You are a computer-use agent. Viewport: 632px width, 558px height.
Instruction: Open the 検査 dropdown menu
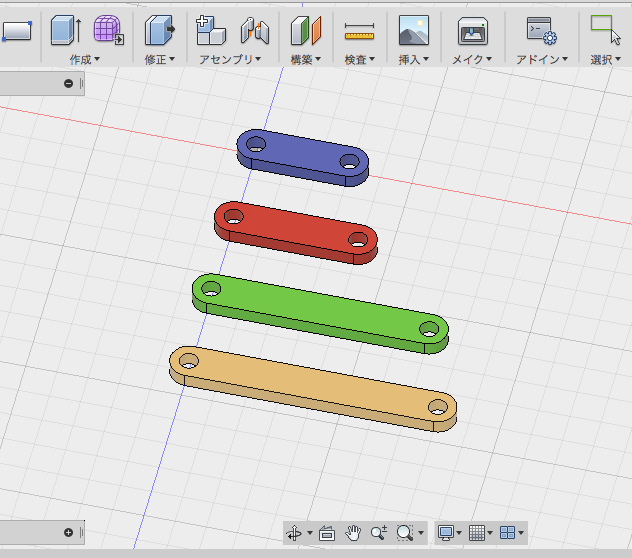tap(360, 60)
